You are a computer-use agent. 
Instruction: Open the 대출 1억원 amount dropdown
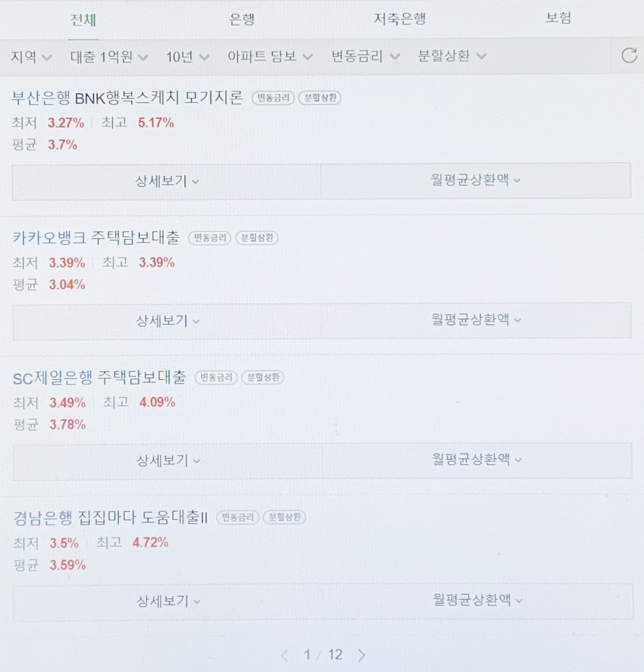[x=109, y=57]
